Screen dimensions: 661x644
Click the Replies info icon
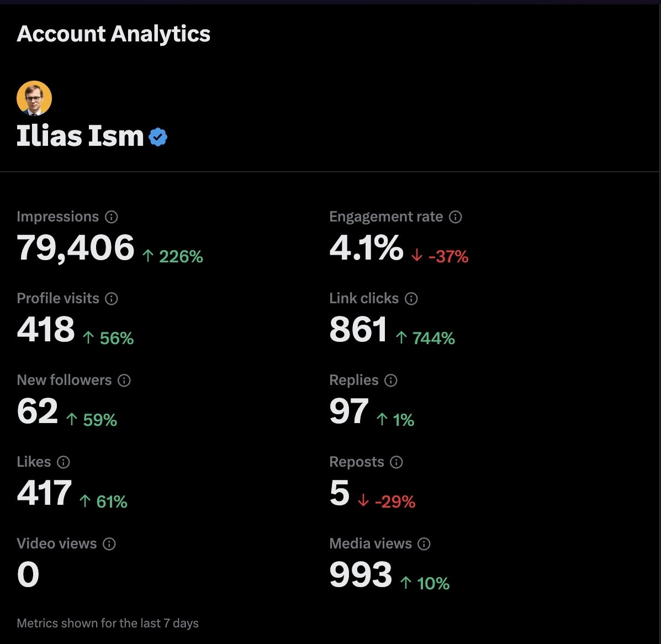[391, 381]
